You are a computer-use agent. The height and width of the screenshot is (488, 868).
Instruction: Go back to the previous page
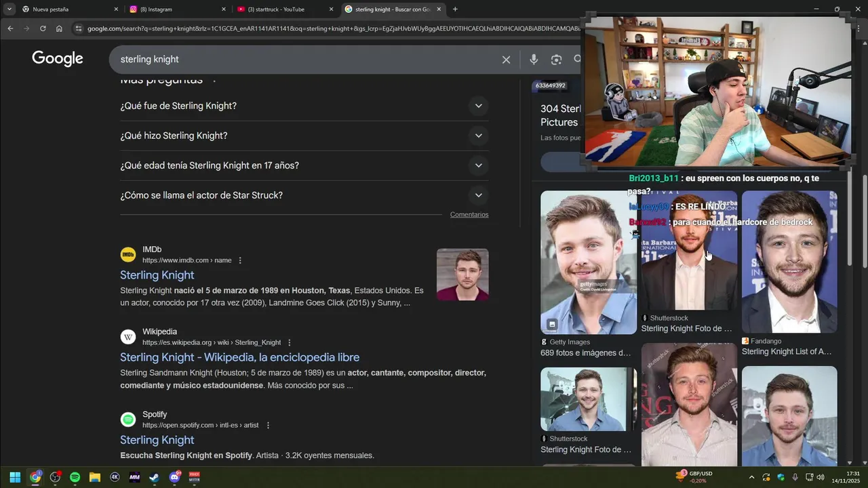click(10, 28)
